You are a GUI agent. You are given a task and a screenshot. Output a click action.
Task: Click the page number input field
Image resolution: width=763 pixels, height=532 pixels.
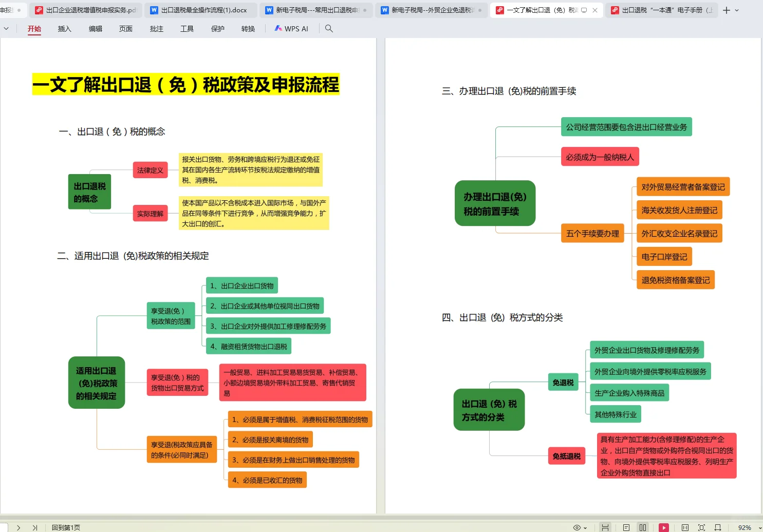coord(4,527)
